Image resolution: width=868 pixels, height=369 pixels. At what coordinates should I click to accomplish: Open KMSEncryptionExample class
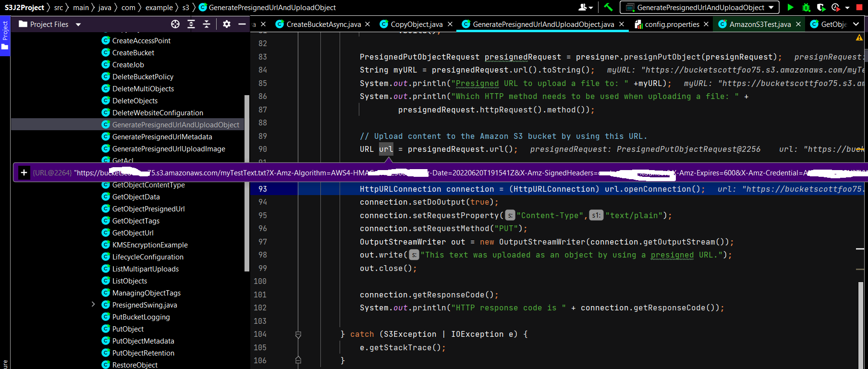point(150,245)
